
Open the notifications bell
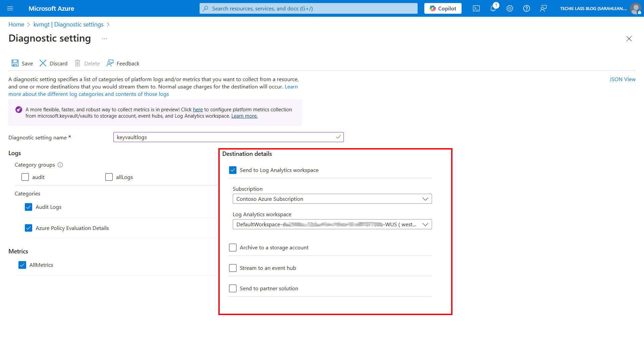coord(493,8)
